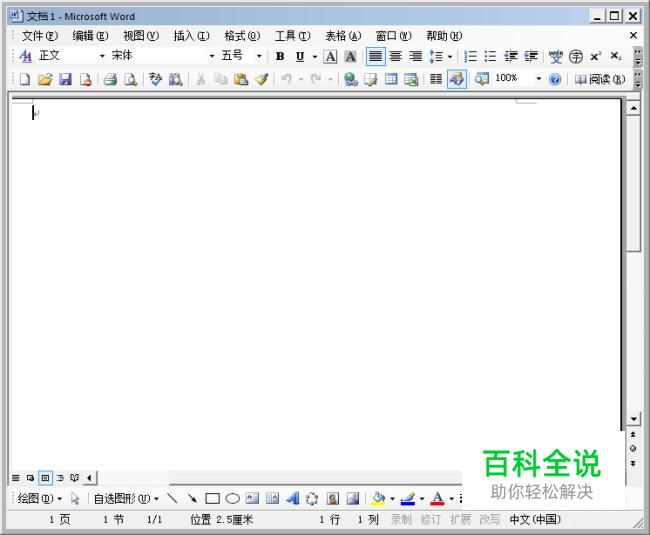The image size is (650, 535).
Task: Increase paragraph indent
Action: (x=531, y=56)
